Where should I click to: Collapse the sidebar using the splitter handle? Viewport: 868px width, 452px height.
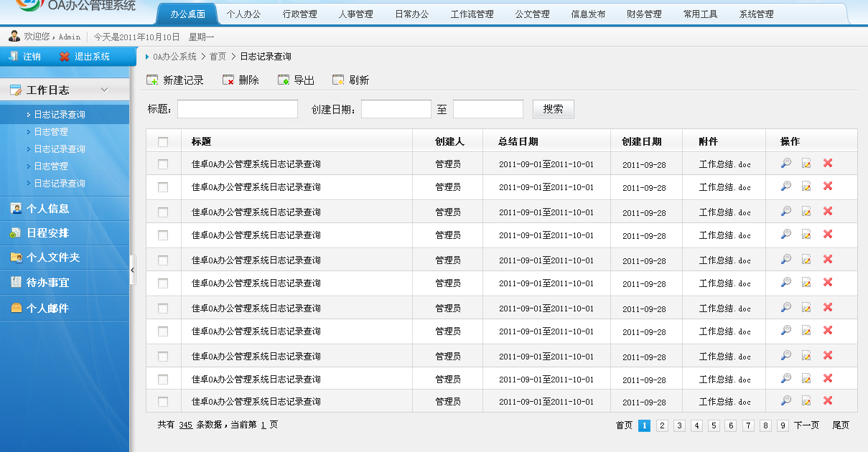click(133, 270)
